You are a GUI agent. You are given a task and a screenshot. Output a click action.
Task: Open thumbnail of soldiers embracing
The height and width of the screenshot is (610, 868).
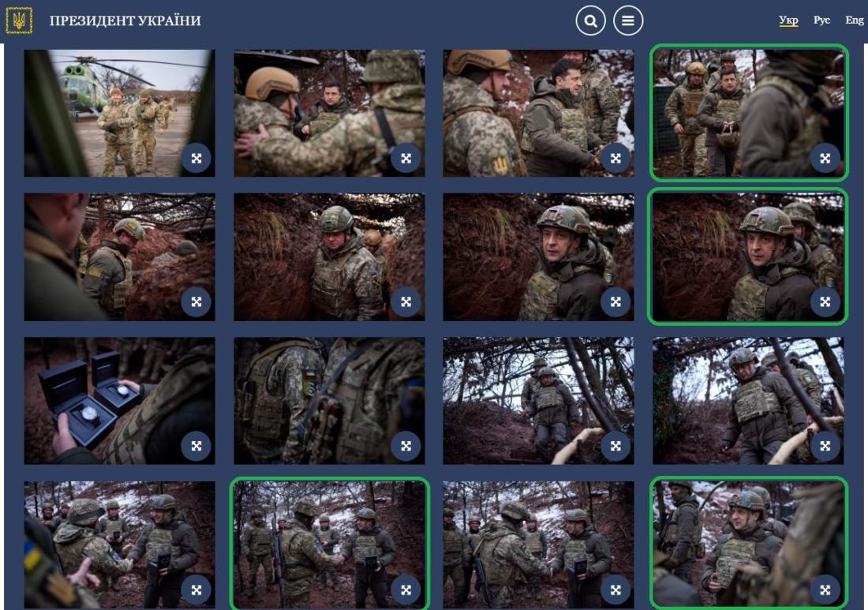tap(329, 114)
